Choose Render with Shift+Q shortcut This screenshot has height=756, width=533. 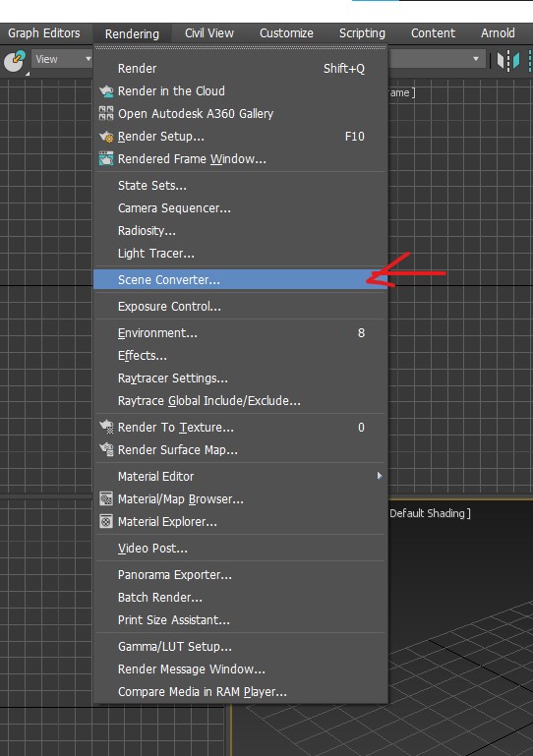coord(241,69)
